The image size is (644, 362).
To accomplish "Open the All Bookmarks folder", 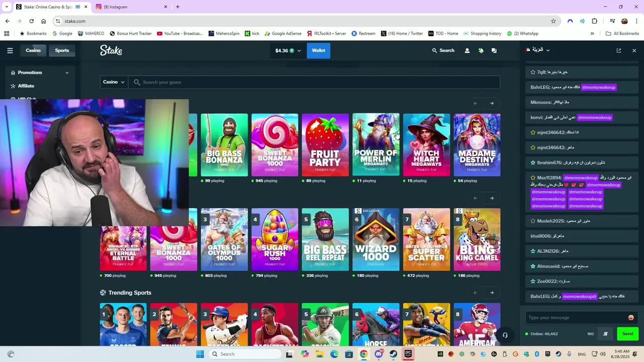I will tap(622, 34).
